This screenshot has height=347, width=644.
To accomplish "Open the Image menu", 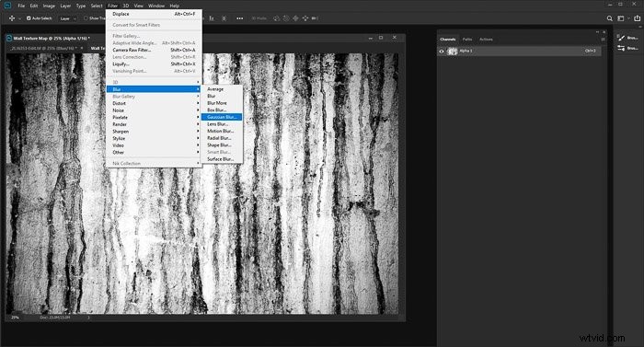I will [x=49, y=6].
